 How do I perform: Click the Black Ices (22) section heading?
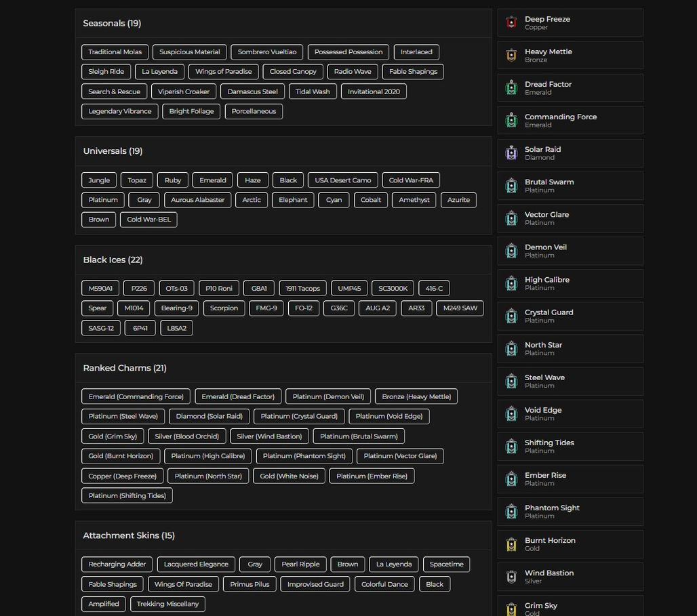[113, 260]
